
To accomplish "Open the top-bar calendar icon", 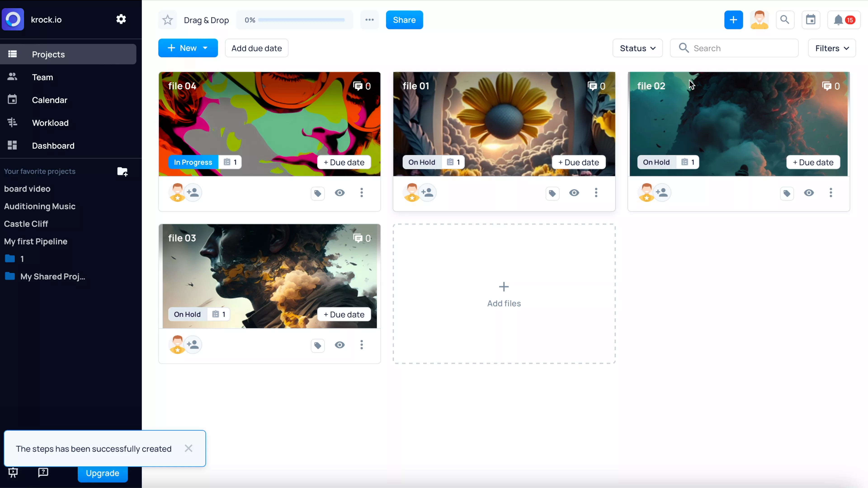I will 811,20.
